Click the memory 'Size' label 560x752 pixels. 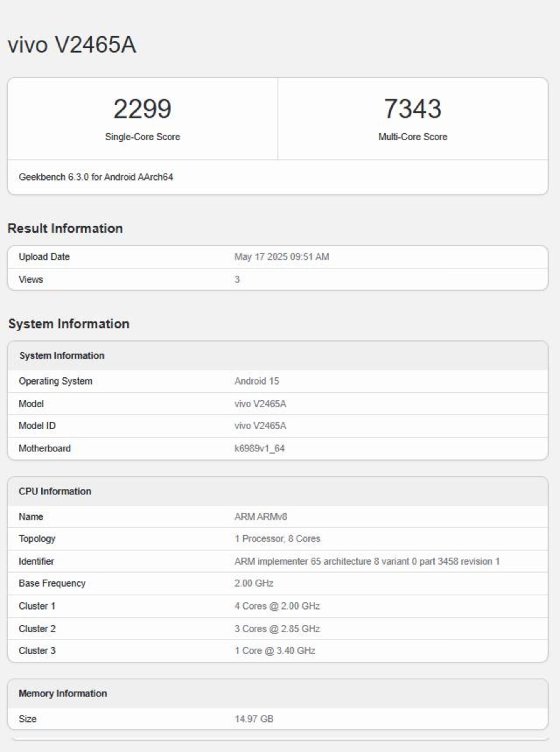pos(28,719)
